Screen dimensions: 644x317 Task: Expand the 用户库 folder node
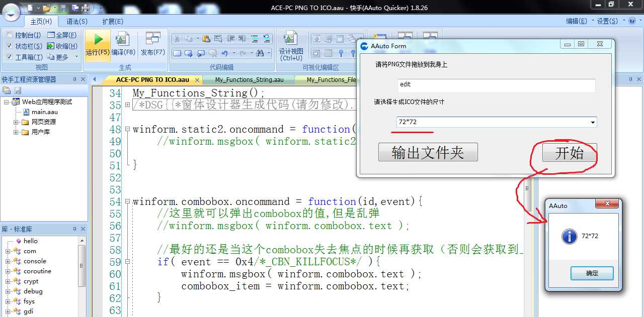(16, 132)
